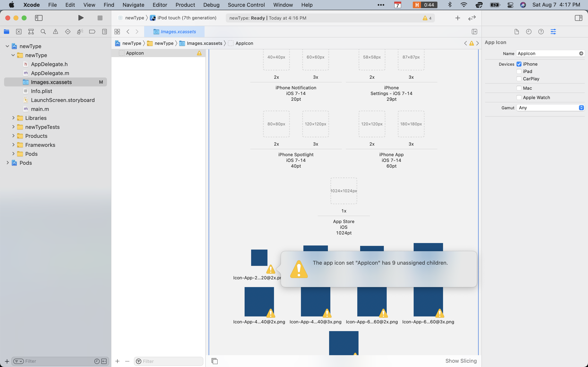Open the Attributes inspector sliders icon
This screenshot has width=588, height=367.
[x=553, y=32]
